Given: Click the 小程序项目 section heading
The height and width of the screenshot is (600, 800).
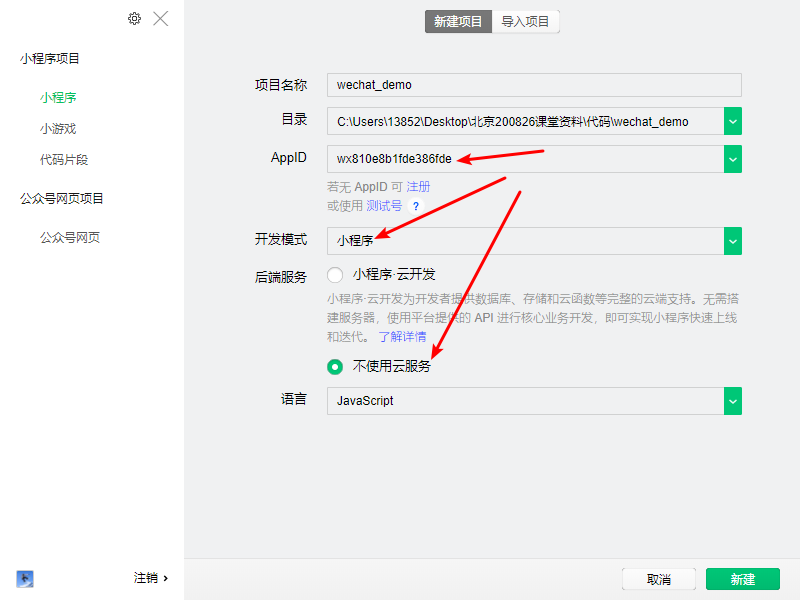Looking at the screenshot, I should click(50, 59).
